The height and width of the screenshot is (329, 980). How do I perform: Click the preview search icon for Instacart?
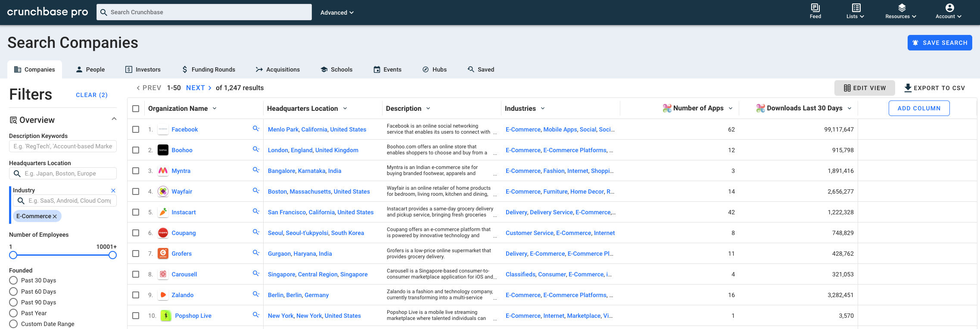256,211
